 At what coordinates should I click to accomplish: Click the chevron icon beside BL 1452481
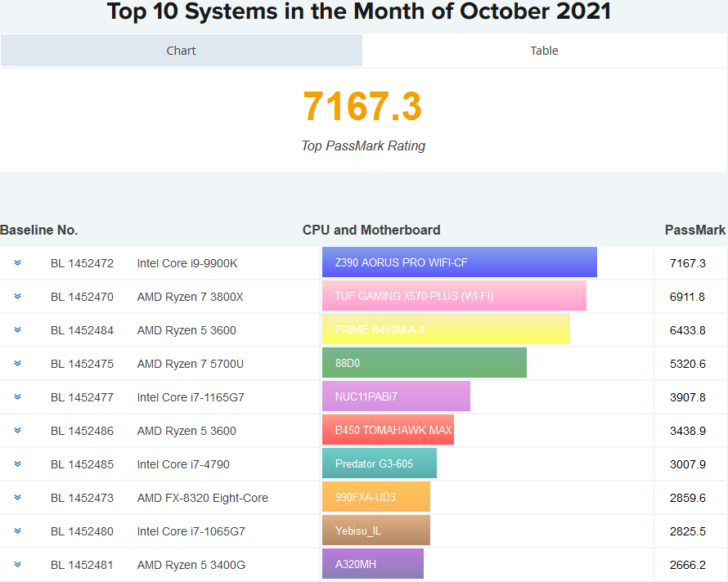click(x=18, y=564)
